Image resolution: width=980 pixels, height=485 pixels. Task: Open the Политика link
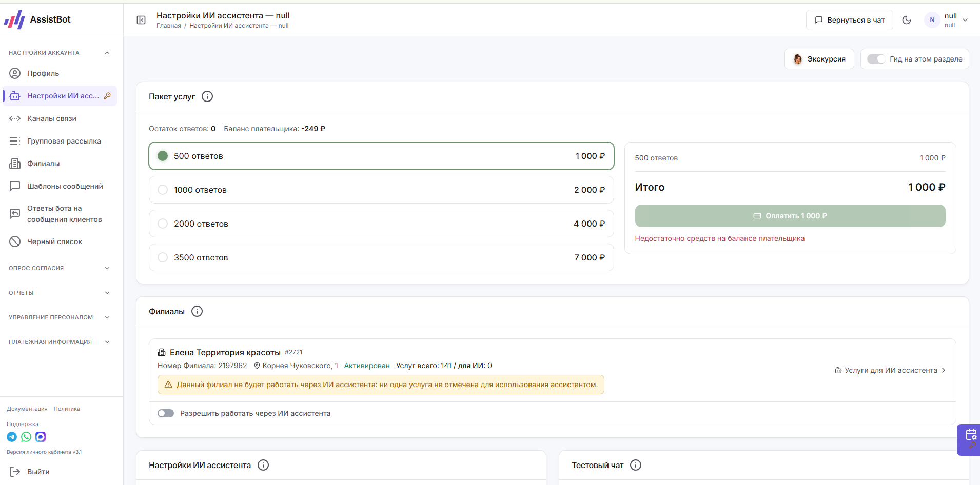pyautogui.click(x=67, y=409)
